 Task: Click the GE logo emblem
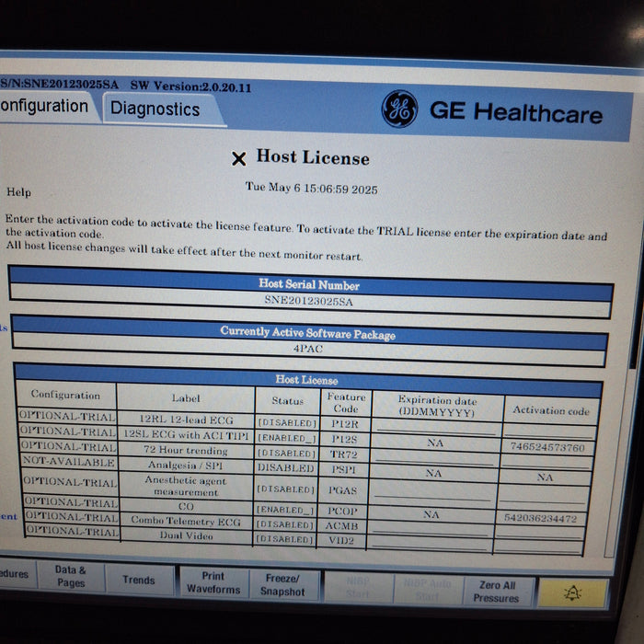pyautogui.click(x=399, y=109)
